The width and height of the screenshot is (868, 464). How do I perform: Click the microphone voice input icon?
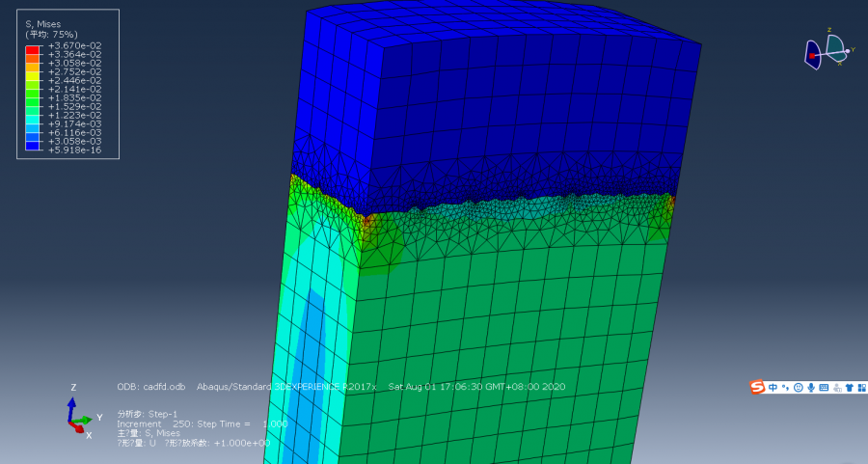[x=811, y=387]
